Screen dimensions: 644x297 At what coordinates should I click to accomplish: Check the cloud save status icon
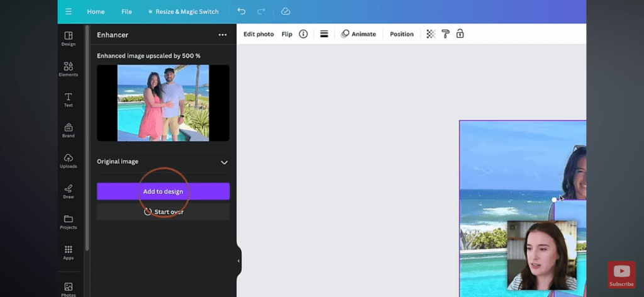286,11
